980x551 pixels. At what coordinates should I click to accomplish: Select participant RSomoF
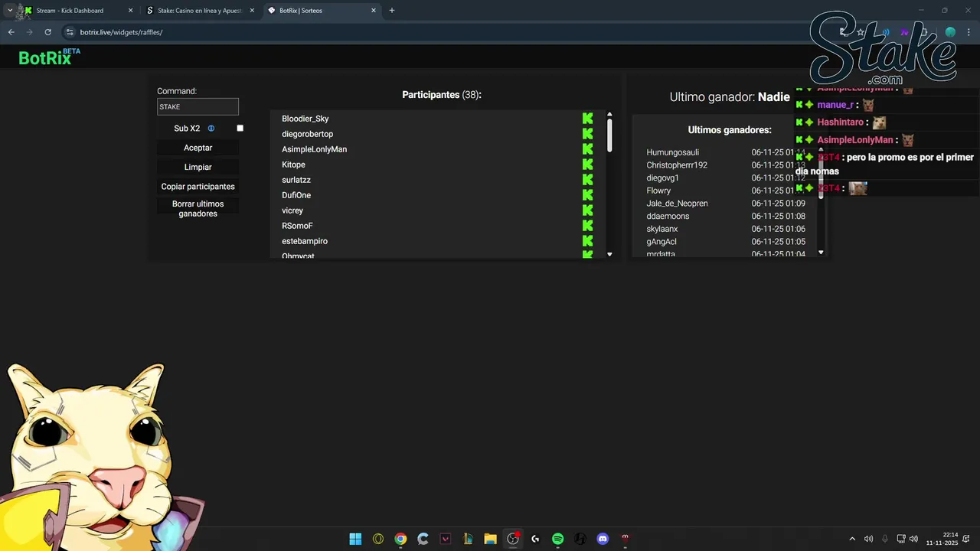tap(297, 226)
